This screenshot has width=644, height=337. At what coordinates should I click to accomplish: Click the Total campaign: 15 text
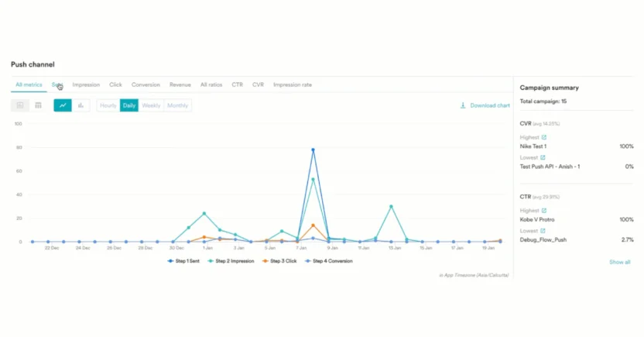coord(543,101)
